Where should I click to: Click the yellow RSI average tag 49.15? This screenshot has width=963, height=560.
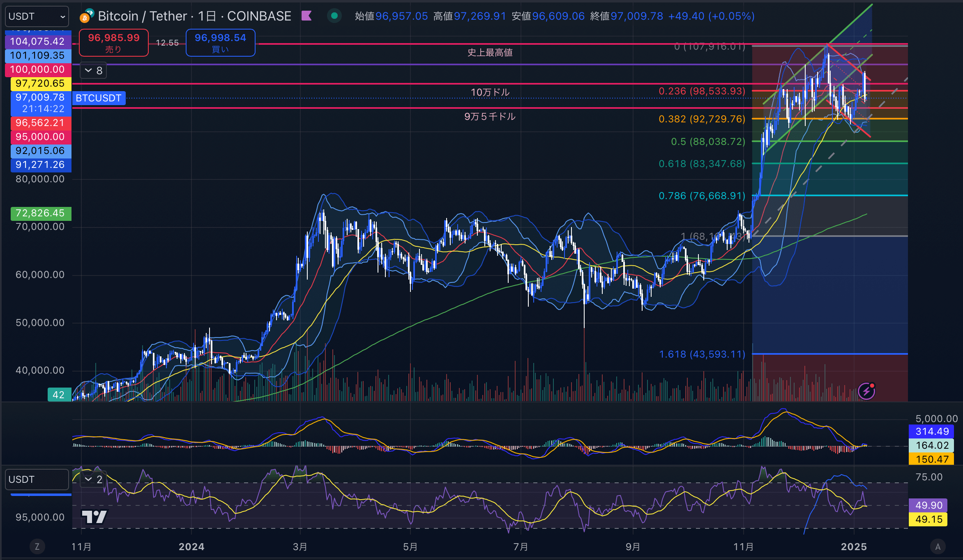pyautogui.click(x=928, y=519)
